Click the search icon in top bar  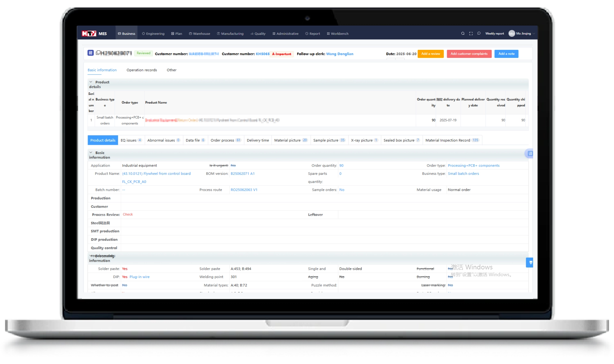462,34
